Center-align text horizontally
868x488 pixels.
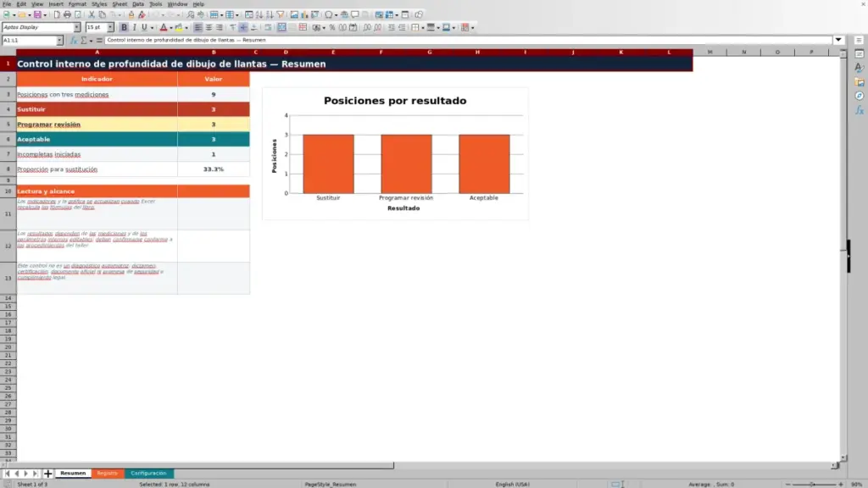209,27
